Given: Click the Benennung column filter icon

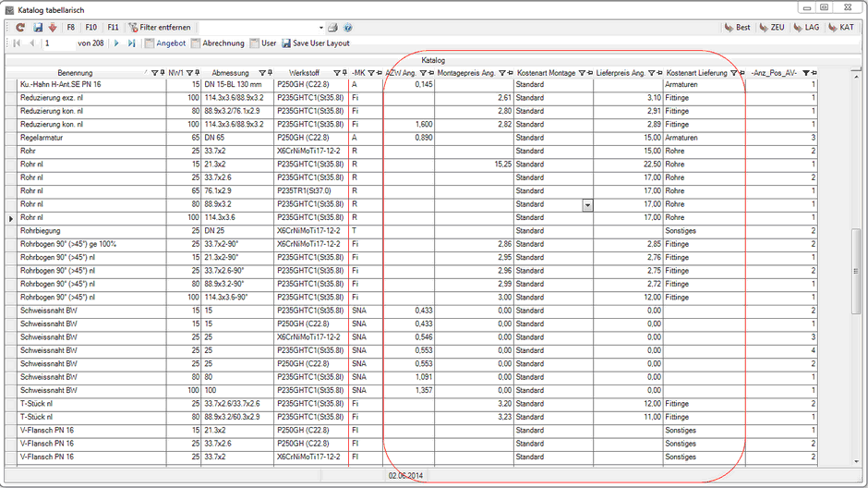Looking at the screenshot, I should coord(155,72).
